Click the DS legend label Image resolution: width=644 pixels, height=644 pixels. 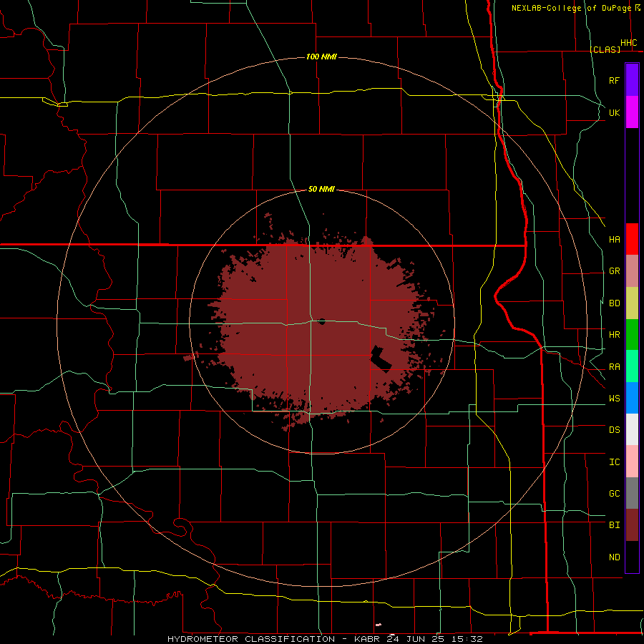(x=615, y=430)
